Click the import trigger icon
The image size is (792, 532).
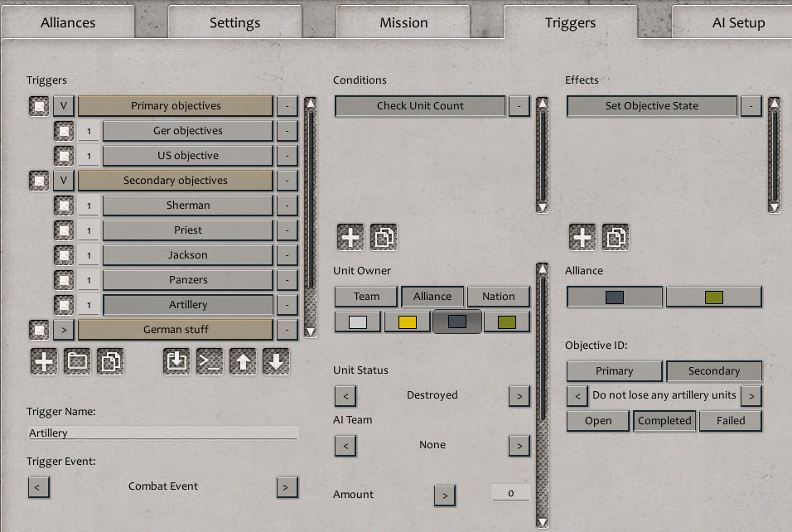tap(176, 362)
